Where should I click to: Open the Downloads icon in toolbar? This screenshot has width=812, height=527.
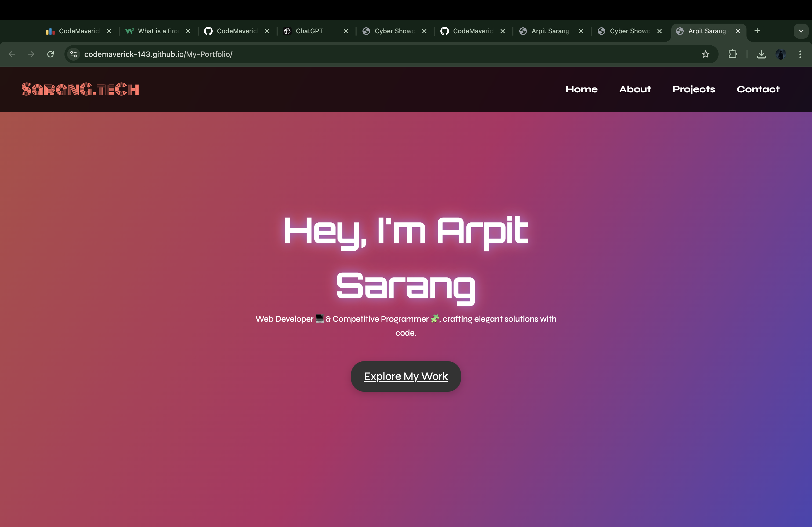click(762, 54)
